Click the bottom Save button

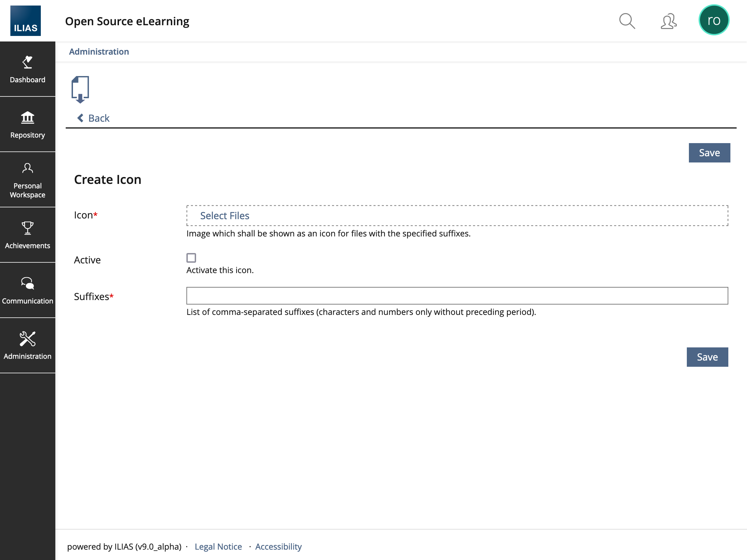tap(707, 357)
